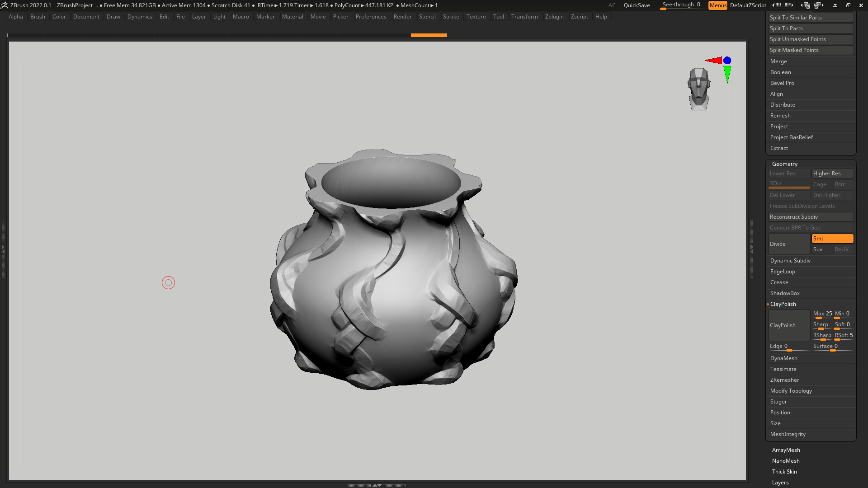Click Reconstruct Subdiv button
The height and width of the screenshot is (488, 868).
tap(811, 217)
